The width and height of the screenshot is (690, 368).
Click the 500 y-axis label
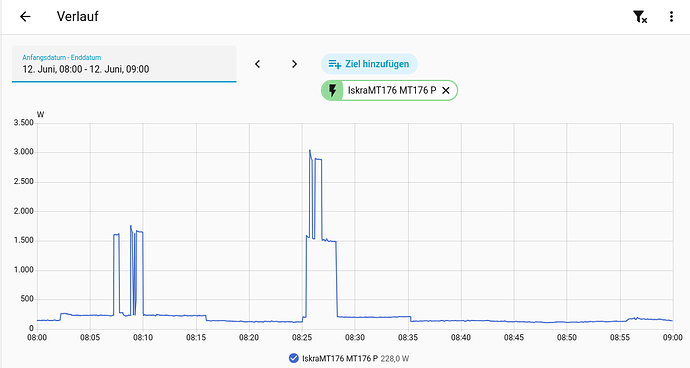pyautogui.click(x=26, y=299)
